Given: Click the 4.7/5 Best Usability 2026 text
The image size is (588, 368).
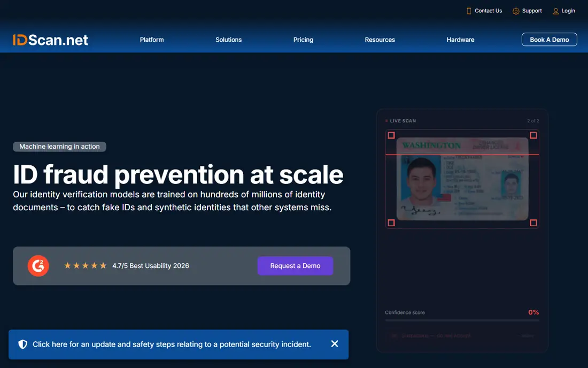Looking at the screenshot, I should (151, 266).
